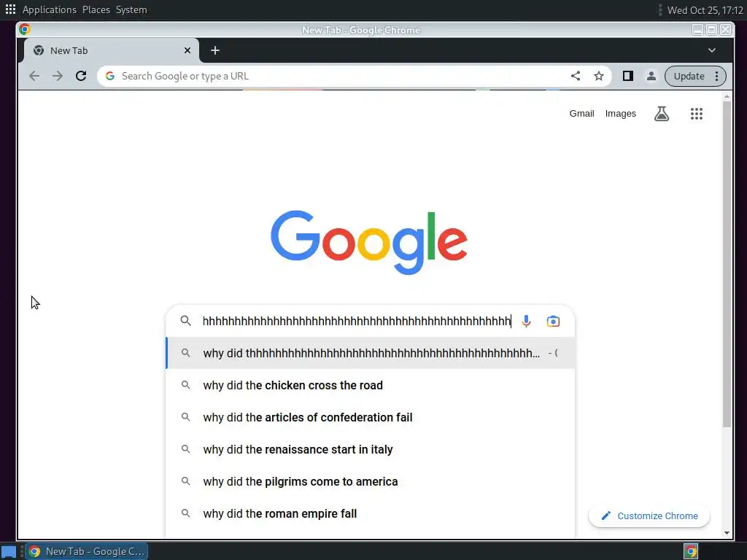Open the System menu

(x=131, y=9)
